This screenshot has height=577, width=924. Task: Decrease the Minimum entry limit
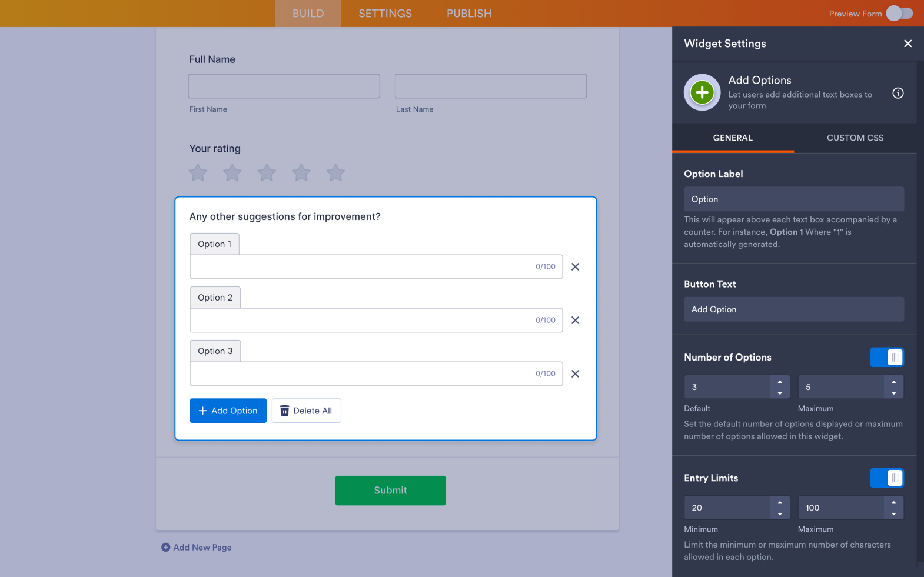tap(780, 513)
